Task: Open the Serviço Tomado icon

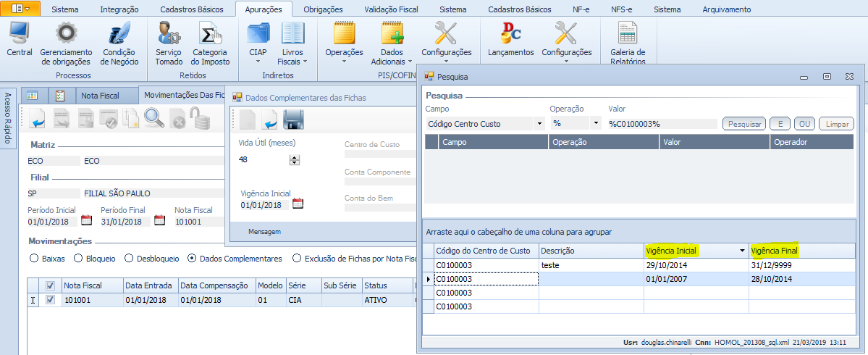Action: 169,34
